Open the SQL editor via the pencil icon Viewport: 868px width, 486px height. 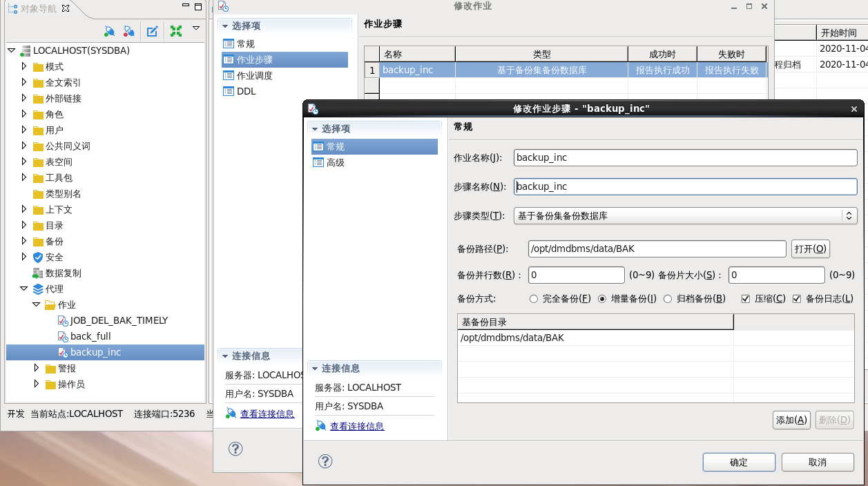pos(152,30)
